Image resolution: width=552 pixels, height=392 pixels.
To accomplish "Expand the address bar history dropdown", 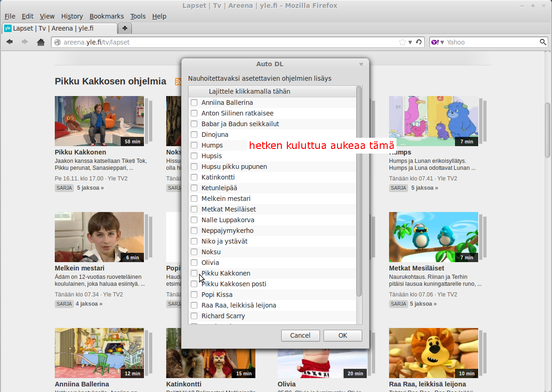I will point(410,42).
